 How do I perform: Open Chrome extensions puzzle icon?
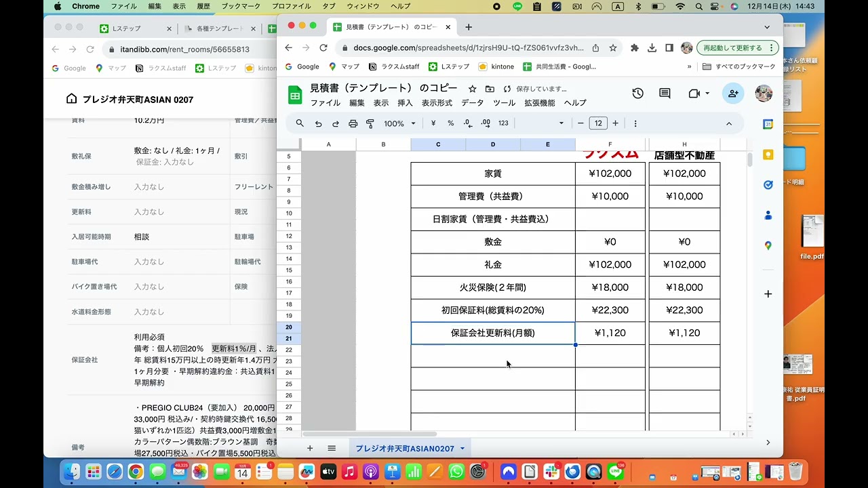coord(635,48)
